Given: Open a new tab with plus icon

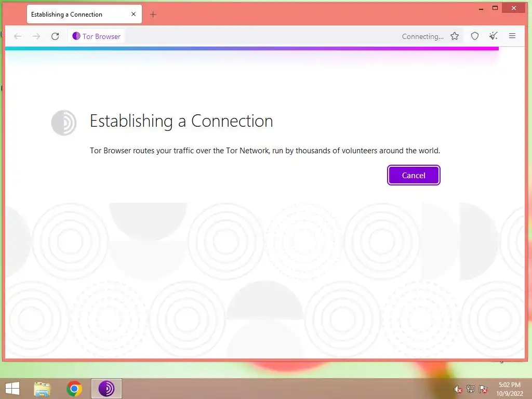Looking at the screenshot, I should click(153, 14).
